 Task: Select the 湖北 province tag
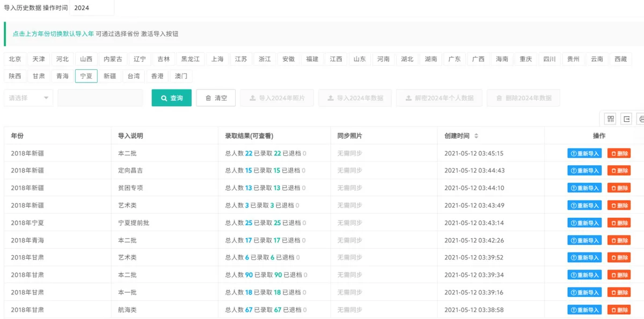pos(407,59)
